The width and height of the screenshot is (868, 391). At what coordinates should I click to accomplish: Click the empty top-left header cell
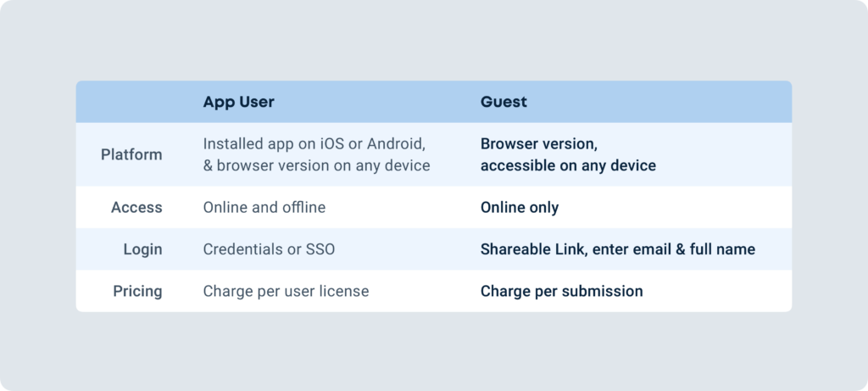click(131, 102)
